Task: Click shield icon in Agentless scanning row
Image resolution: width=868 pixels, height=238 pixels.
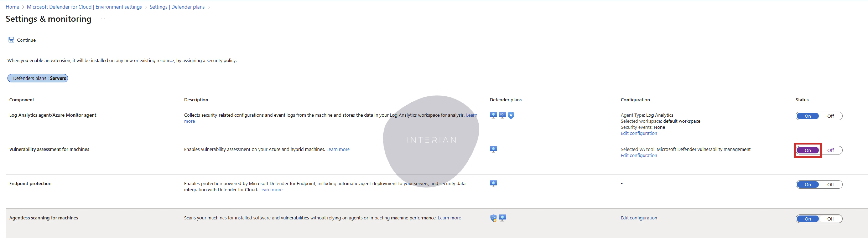Action: pyautogui.click(x=493, y=218)
